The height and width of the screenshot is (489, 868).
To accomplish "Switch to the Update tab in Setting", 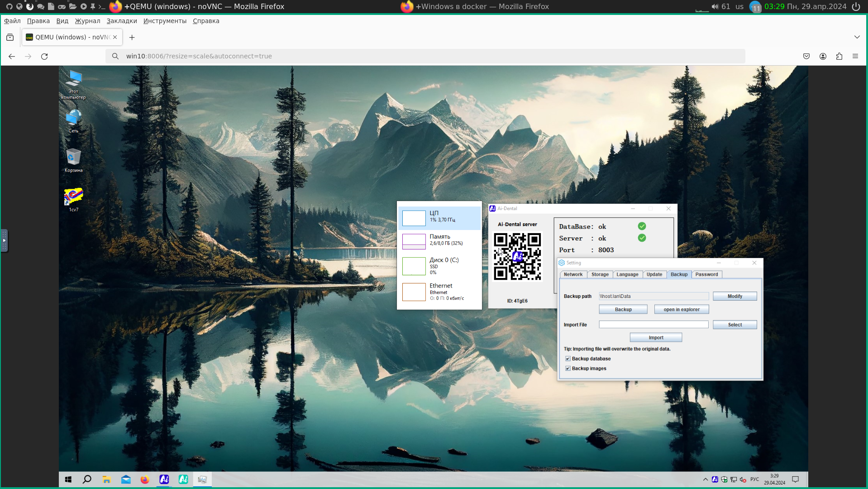I will click(x=654, y=274).
